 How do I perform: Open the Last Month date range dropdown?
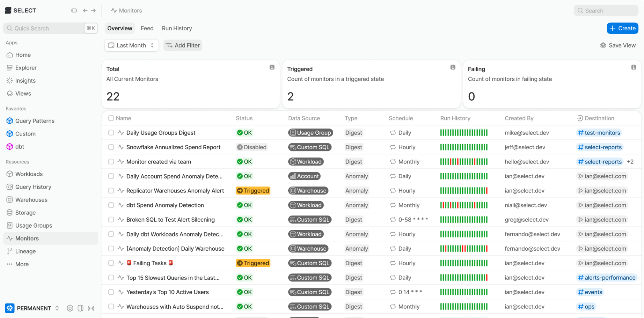click(x=131, y=45)
